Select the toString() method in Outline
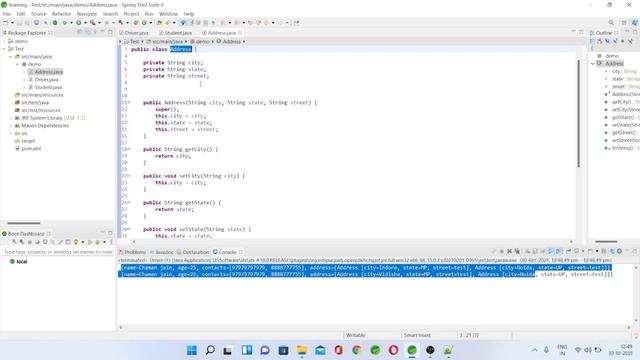The height and width of the screenshot is (360, 640). click(622, 148)
